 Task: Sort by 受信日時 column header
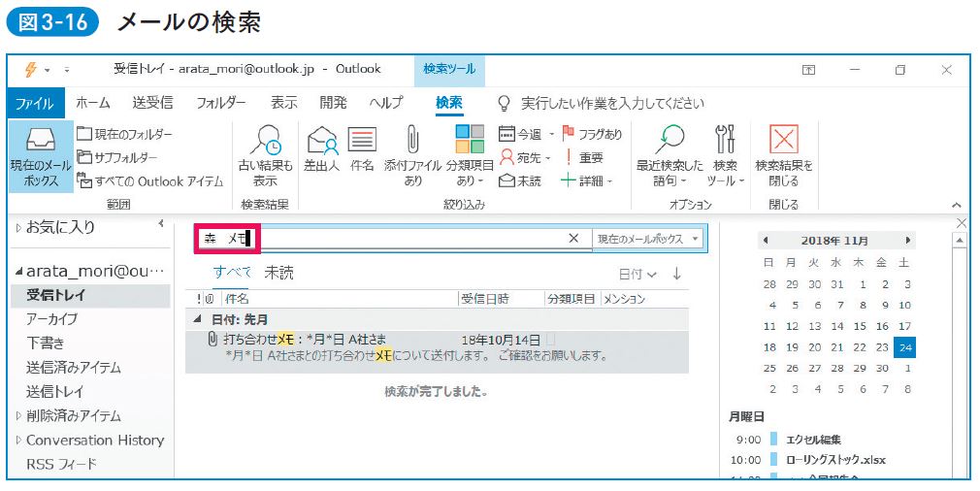click(x=485, y=299)
